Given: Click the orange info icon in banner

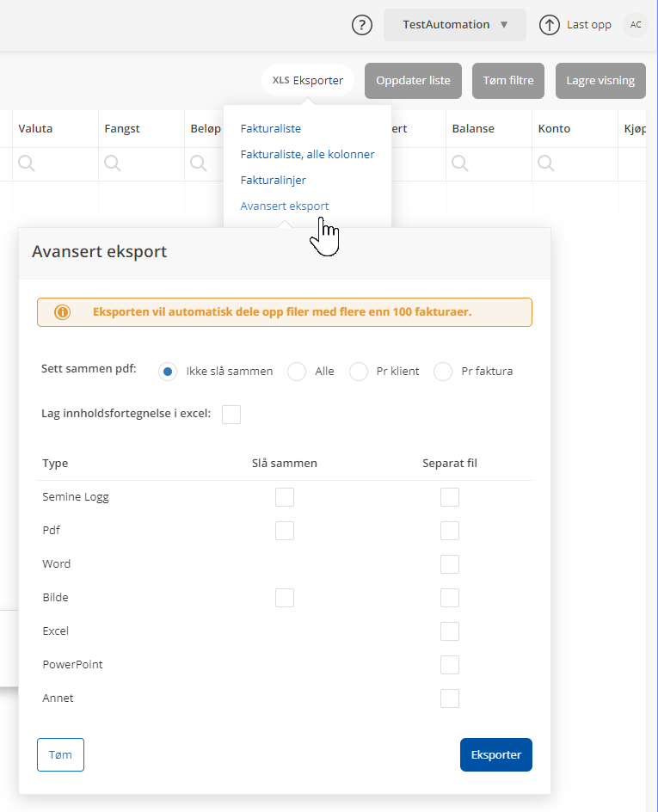Looking at the screenshot, I should [63, 312].
